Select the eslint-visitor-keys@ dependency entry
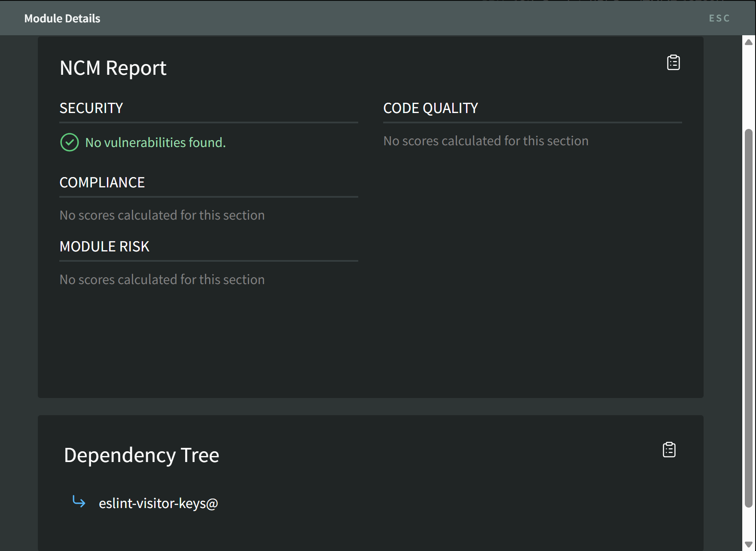Viewport: 756px width, 551px height. [158, 503]
